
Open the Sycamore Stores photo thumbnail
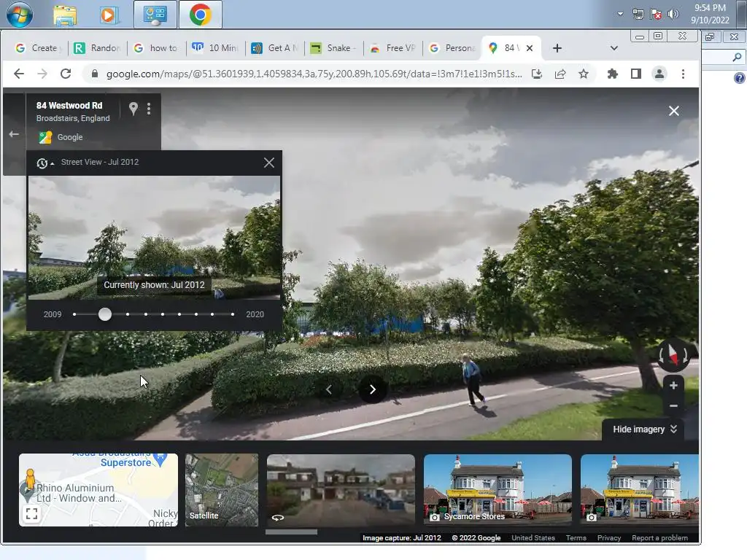pos(498,490)
